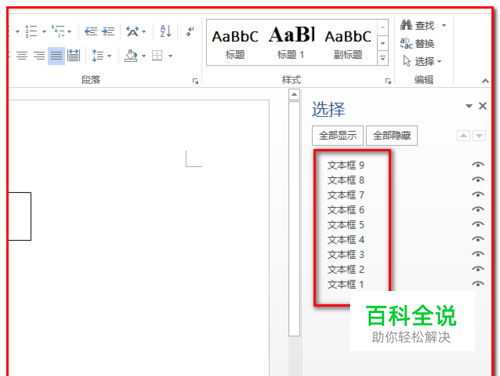Hide 文本框 9 via eye icon

478,165
